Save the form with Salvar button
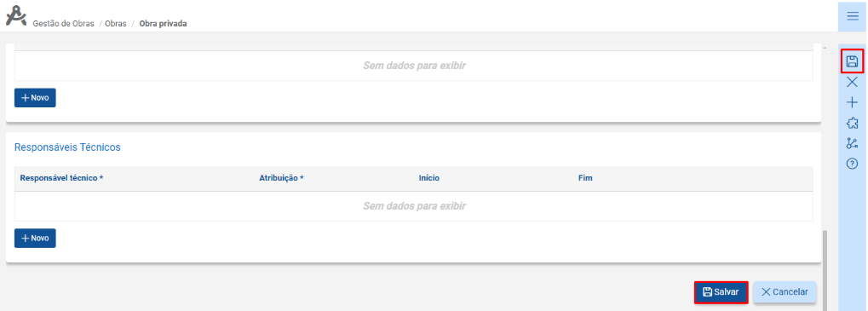This screenshot has height=311, width=868. pos(721,292)
